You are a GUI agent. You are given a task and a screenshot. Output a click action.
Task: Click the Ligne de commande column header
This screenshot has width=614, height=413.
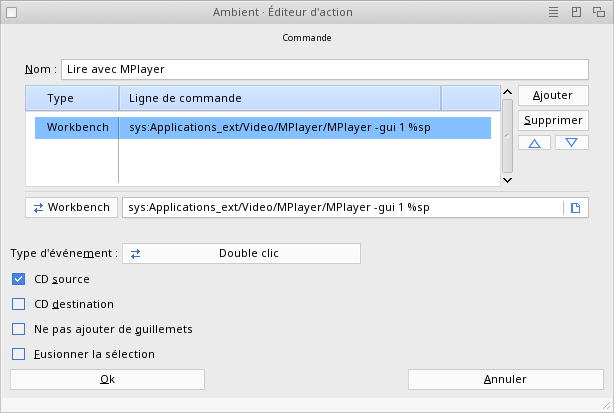(x=280, y=98)
